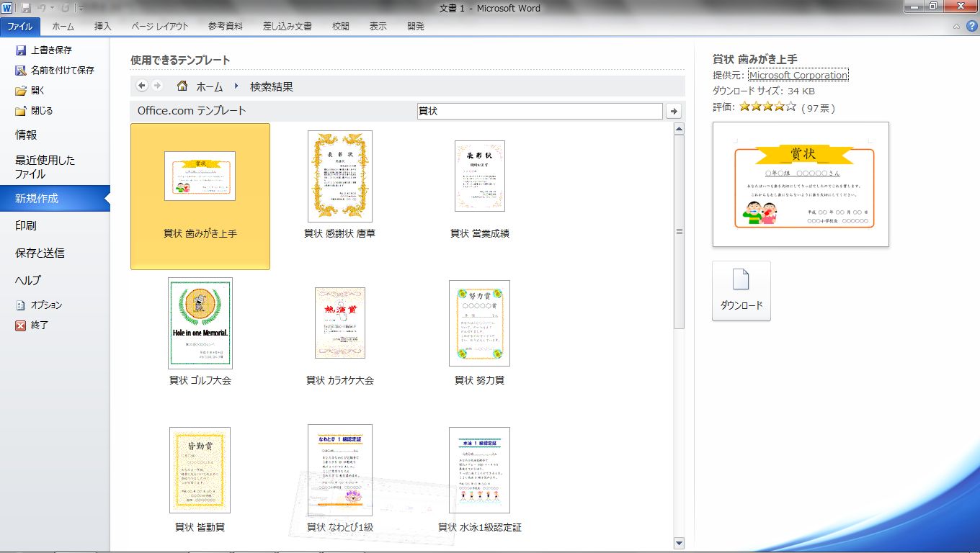Click the (97 票) vote count text

tap(819, 108)
